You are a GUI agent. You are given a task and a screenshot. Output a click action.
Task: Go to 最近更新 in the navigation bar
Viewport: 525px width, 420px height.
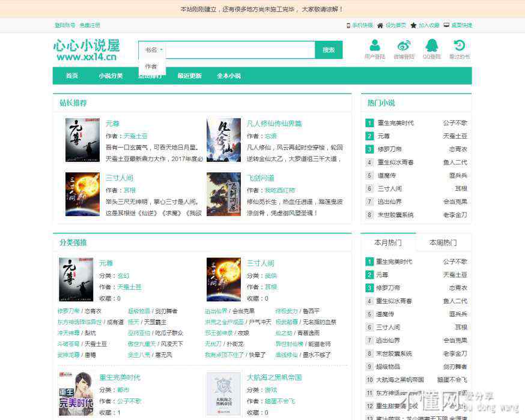pos(189,76)
